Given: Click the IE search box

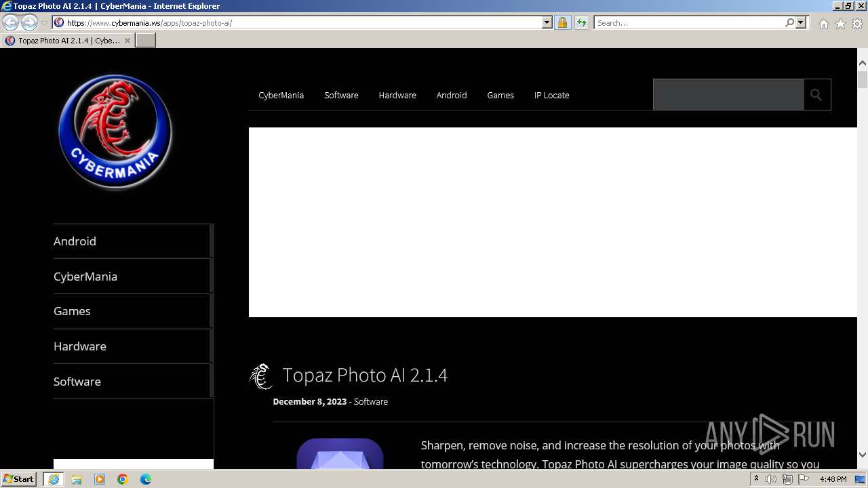Looking at the screenshot, I should click(x=688, y=22).
